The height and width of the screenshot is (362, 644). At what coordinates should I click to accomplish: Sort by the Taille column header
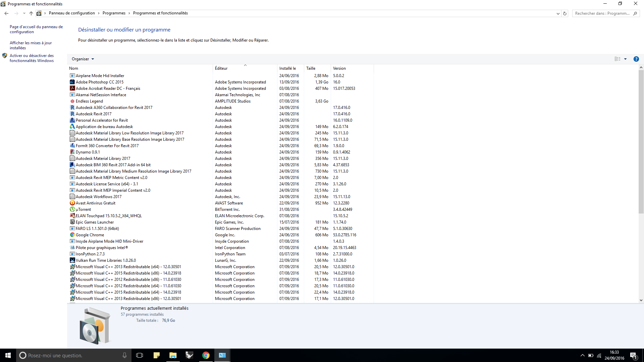[318, 68]
